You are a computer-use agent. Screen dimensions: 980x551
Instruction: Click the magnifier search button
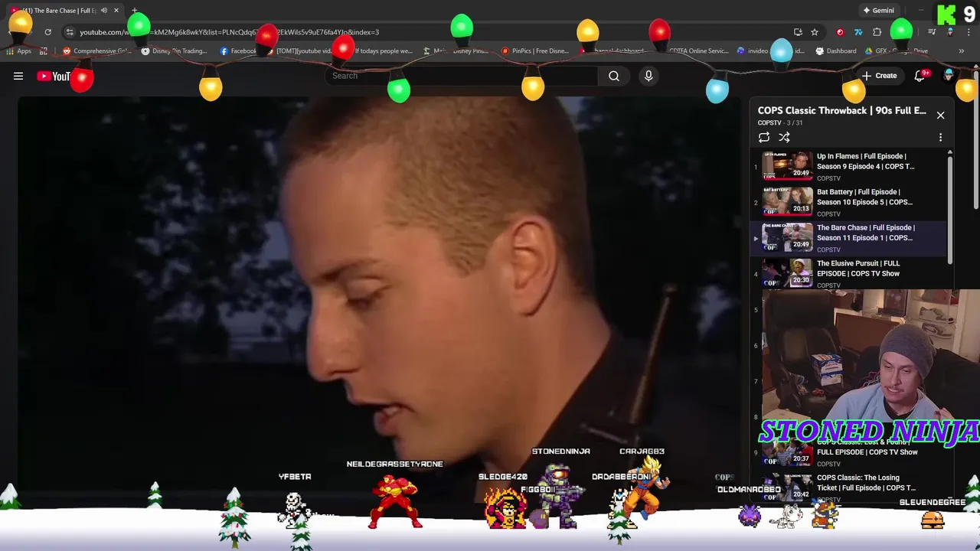click(x=614, y=76)
